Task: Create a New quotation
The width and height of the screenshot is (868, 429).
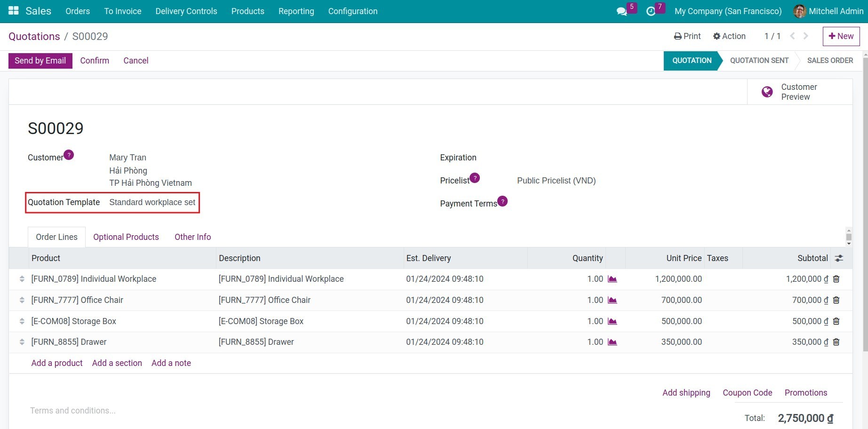Action: [x=841, y=36]
